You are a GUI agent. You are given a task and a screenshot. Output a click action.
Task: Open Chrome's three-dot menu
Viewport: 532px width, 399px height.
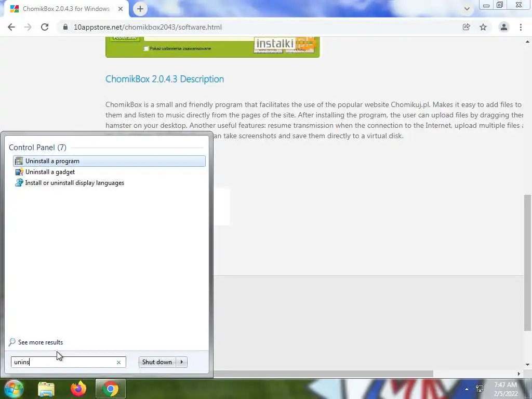[521, 27]
